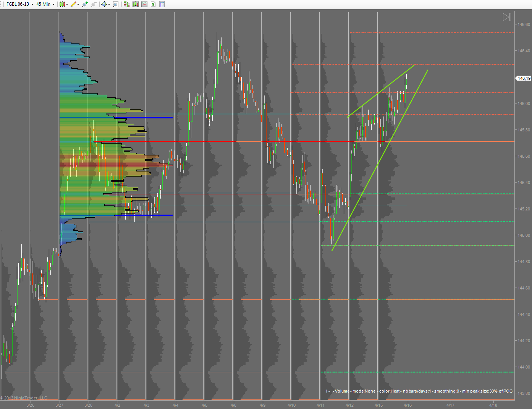Click the zoom in magnifier icon

click(x=85, y=4)
